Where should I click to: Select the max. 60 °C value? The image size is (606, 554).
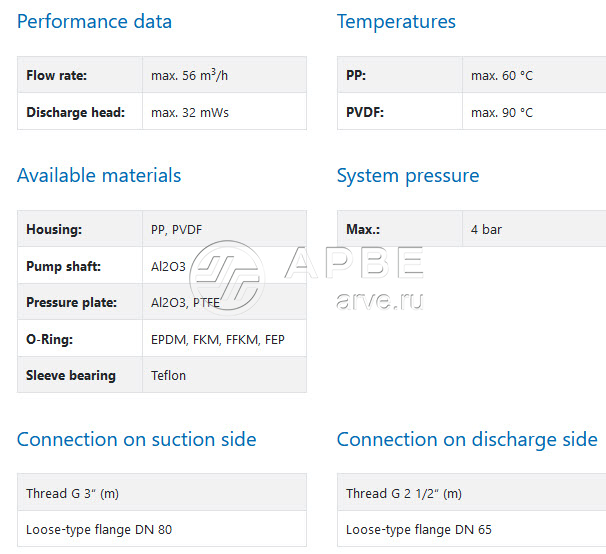[x=502, y=75]
